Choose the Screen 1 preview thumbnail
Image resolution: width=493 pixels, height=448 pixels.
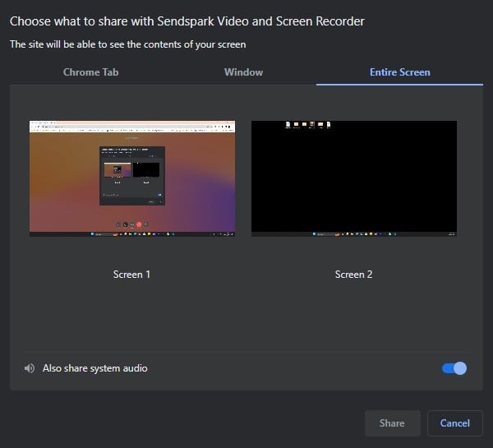coord(132,178)
